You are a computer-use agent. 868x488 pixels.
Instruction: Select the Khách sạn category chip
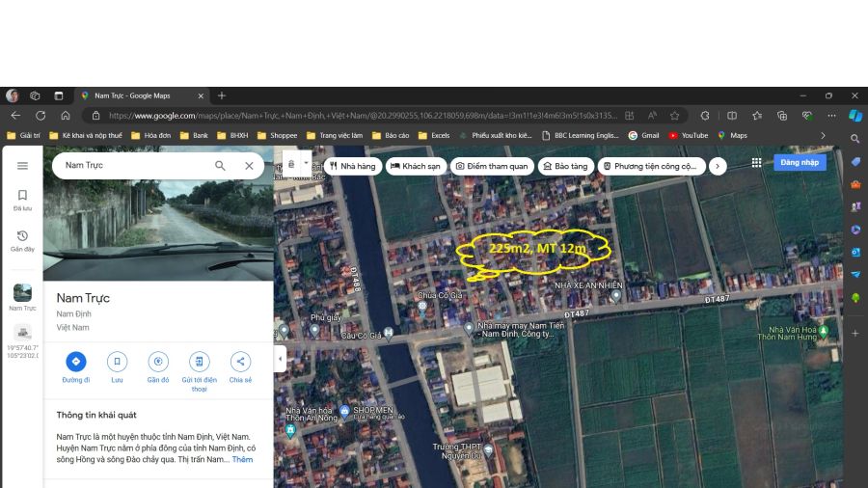(x=415, y=166)
